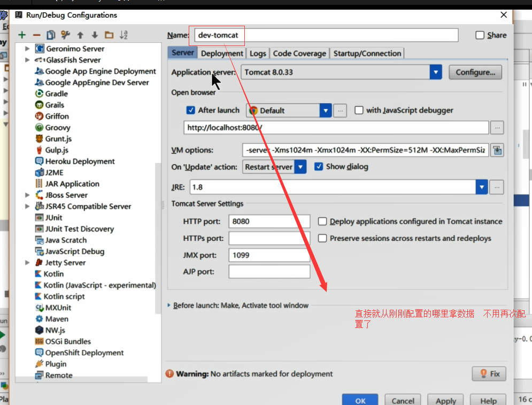
Task: Select the Heroku Deployment icon
Action: 40,161
